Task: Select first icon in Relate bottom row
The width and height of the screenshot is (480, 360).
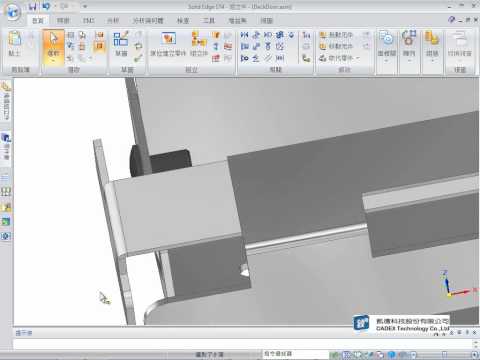Action: (x=244, y=58)
